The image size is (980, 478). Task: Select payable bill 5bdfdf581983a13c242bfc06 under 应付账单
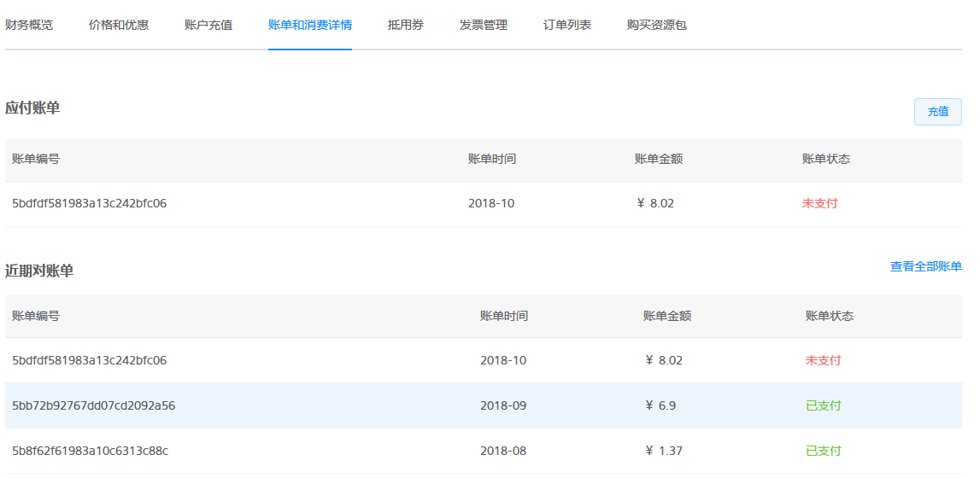click(x=483, y=203)
